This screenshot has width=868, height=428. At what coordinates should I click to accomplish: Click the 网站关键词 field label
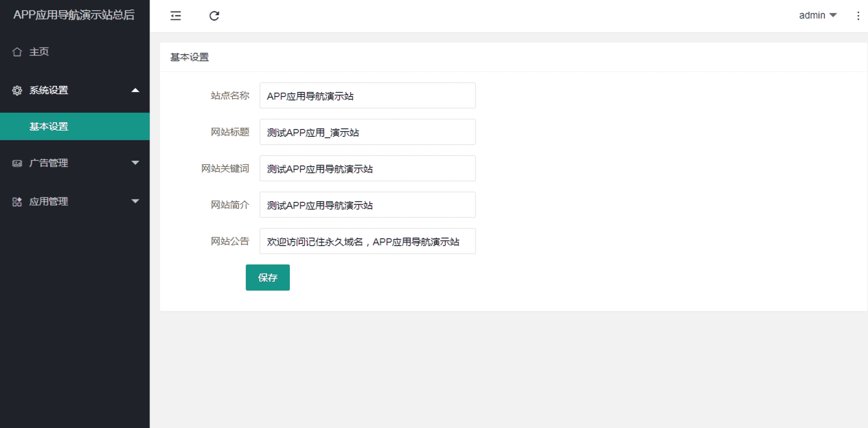pyautogui.click(x=225, y=168)
